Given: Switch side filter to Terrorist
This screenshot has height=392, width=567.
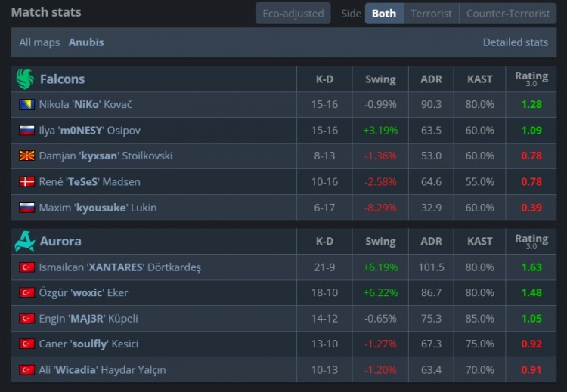Looking at the screenshot, I should point(431,13).
